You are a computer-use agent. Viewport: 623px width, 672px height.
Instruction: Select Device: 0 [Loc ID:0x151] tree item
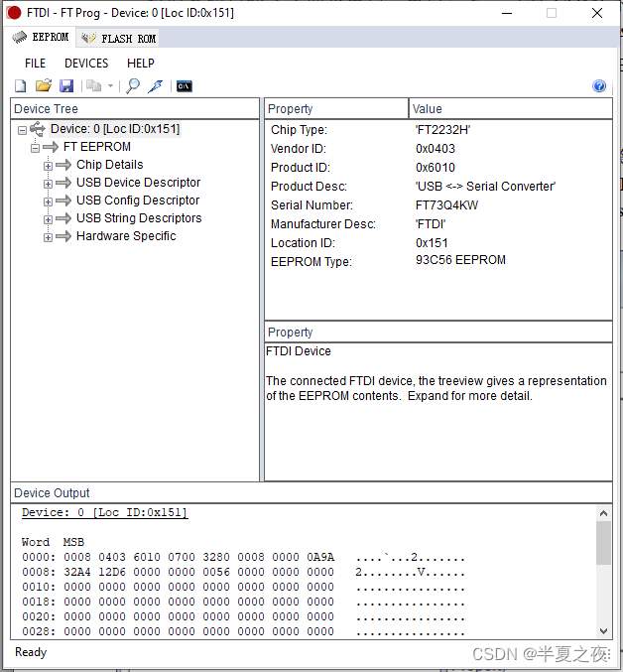[x=115, y=129]
